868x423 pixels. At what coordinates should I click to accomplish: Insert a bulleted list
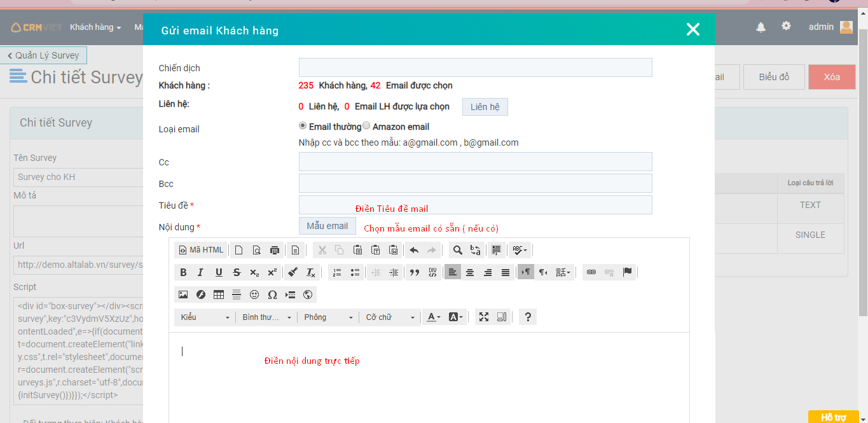tap(355, 272)
